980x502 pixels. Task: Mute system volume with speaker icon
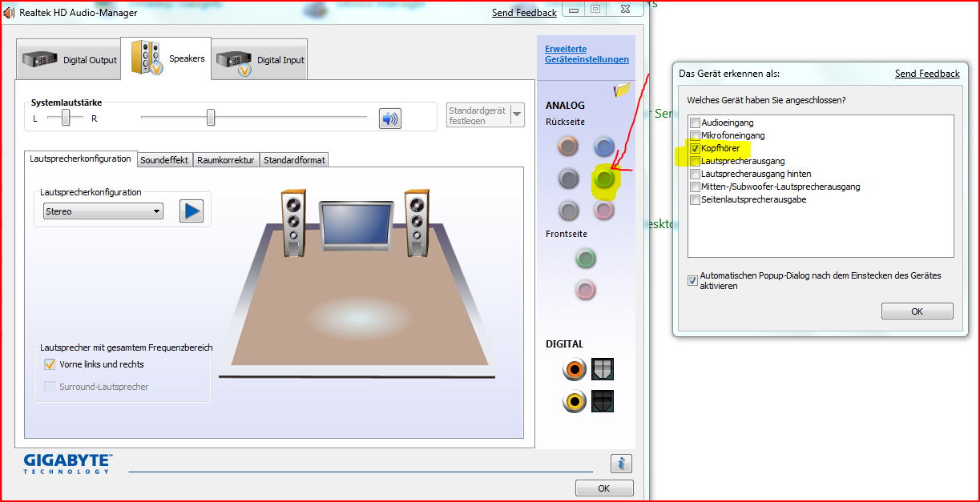[390, 119]
